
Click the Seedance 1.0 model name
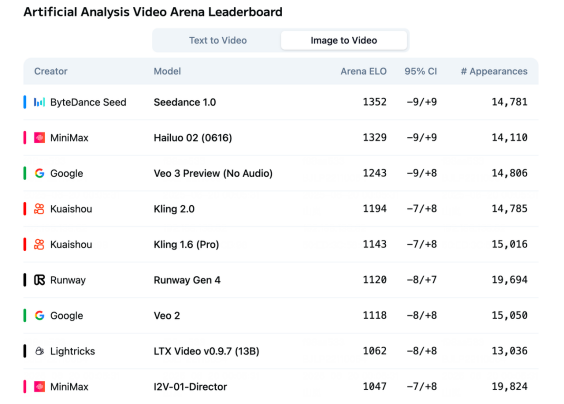pos(185,102)
